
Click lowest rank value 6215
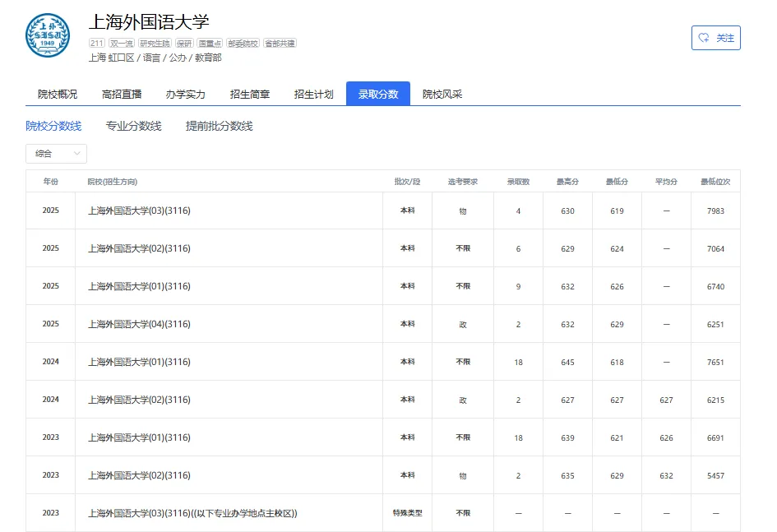click(715, 400)
